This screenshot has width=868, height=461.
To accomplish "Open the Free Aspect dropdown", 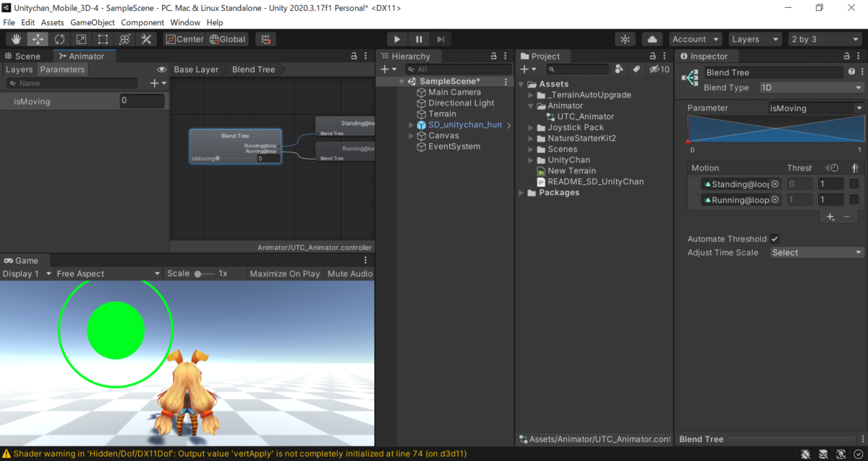I will 109,274.
